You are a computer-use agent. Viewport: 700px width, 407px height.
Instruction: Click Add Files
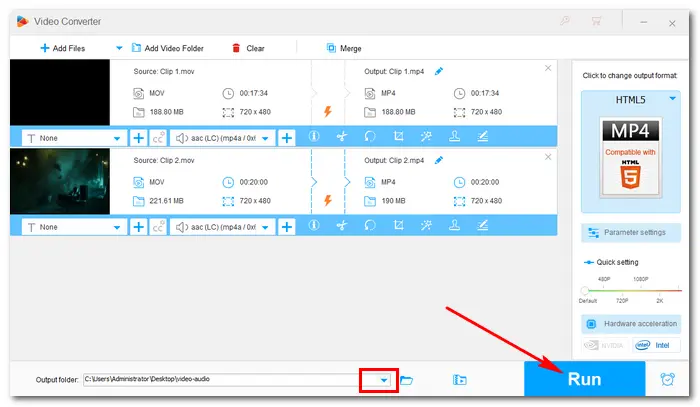click(62, 48)
